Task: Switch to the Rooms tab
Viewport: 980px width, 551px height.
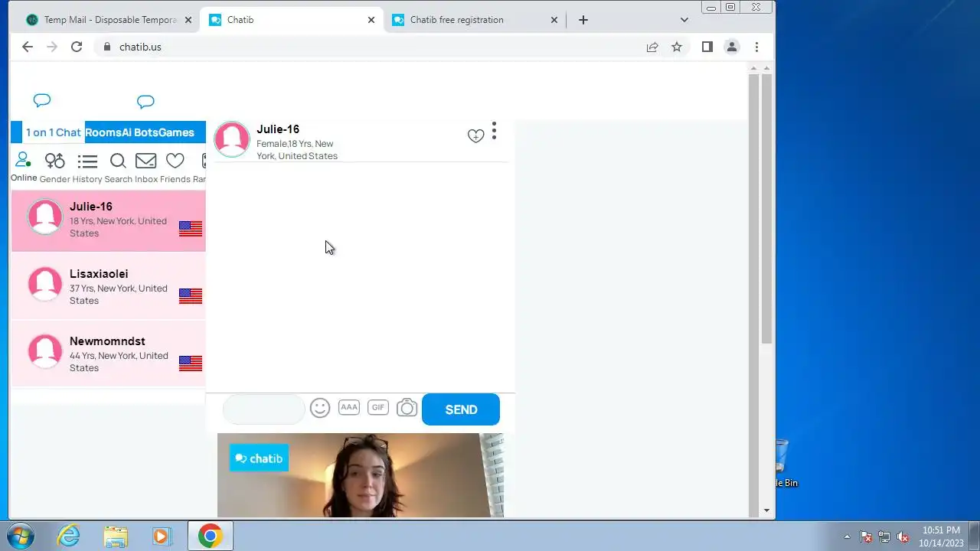Action: 103,132
